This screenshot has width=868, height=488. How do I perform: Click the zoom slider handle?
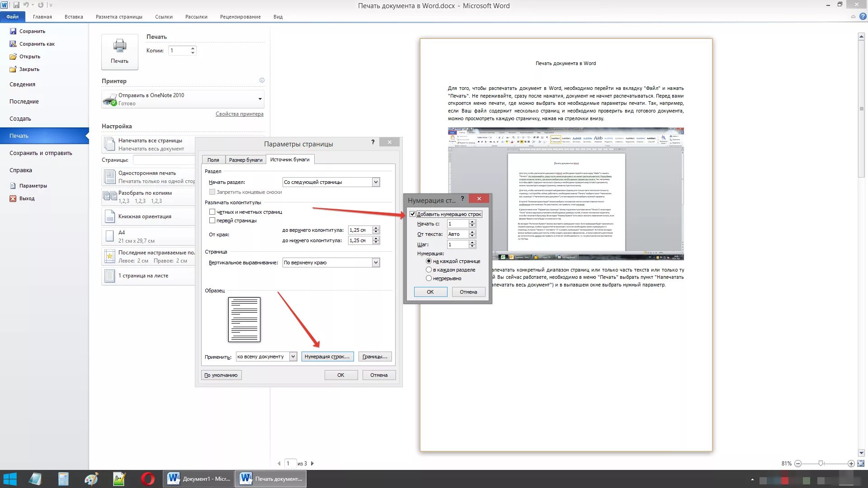click(821, 464)
